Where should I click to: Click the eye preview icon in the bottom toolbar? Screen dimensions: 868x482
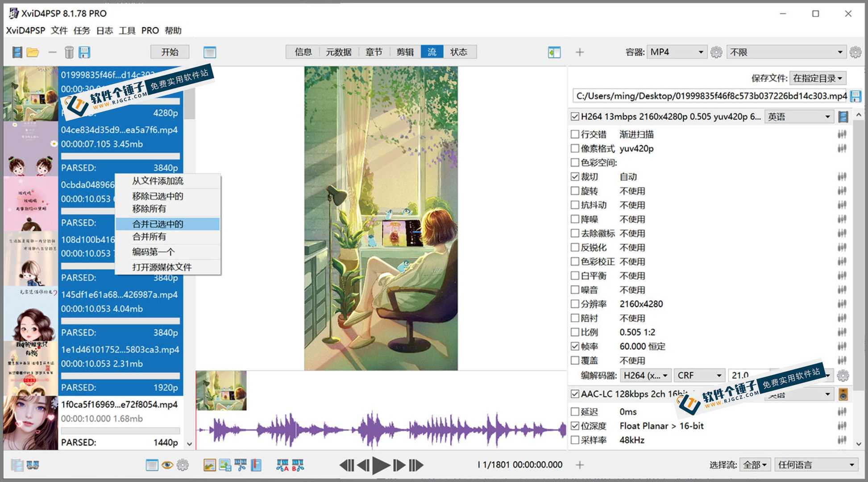click(x=166, y=465)
